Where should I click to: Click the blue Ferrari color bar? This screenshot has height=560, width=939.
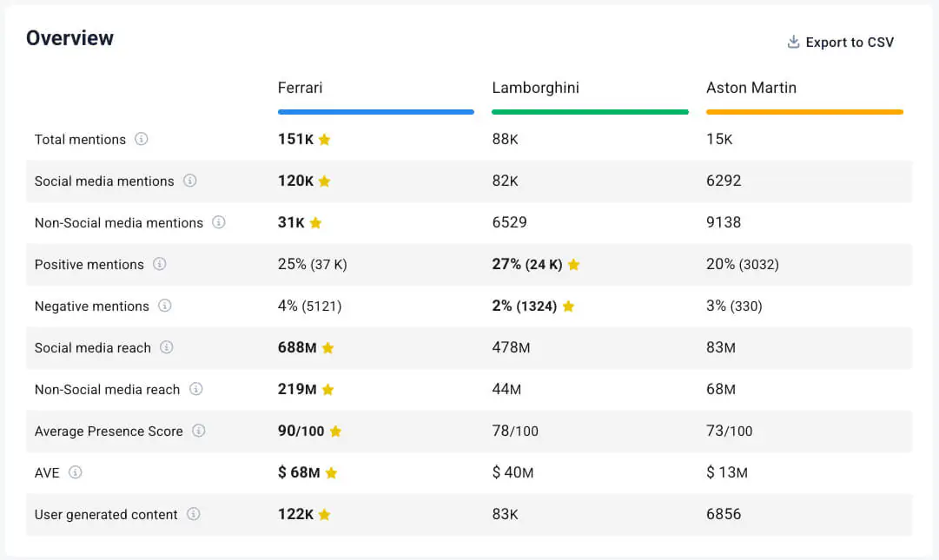[376, 112]
